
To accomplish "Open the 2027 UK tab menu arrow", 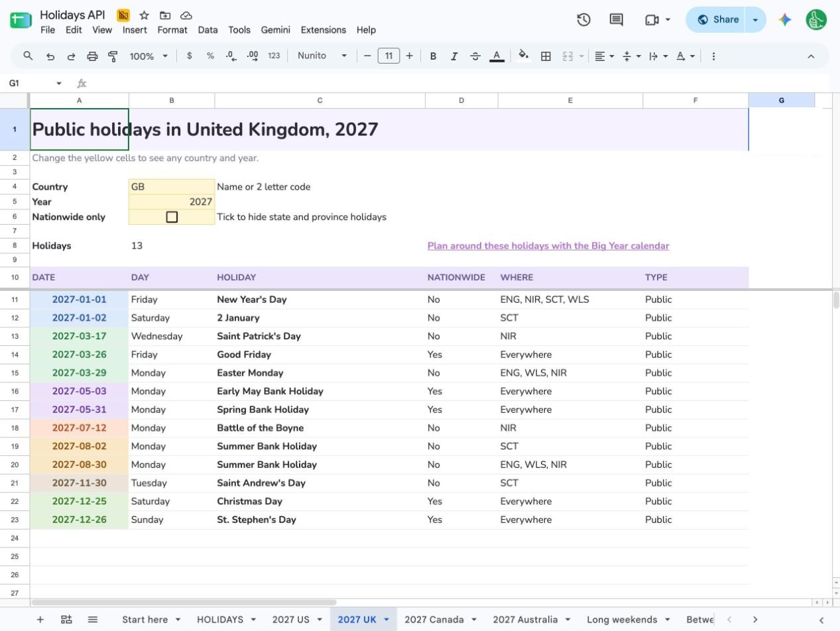I will [x=386, y=620].
